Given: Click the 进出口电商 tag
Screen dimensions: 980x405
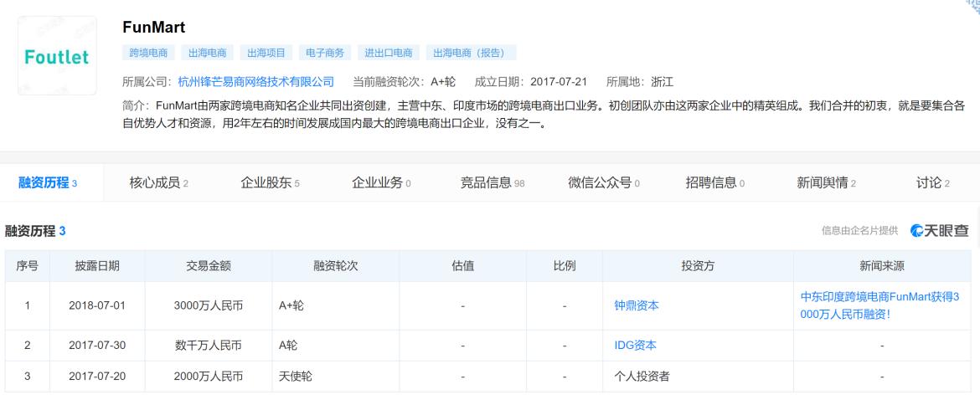Looking at the screenshot, I should click(x=389, y=53).
